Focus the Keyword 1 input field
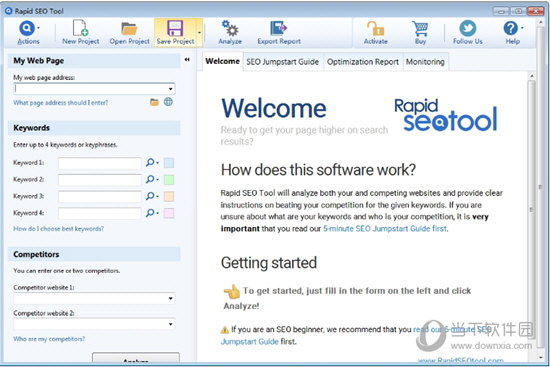The height and width of the screenshot is (367, 550). 100,163
